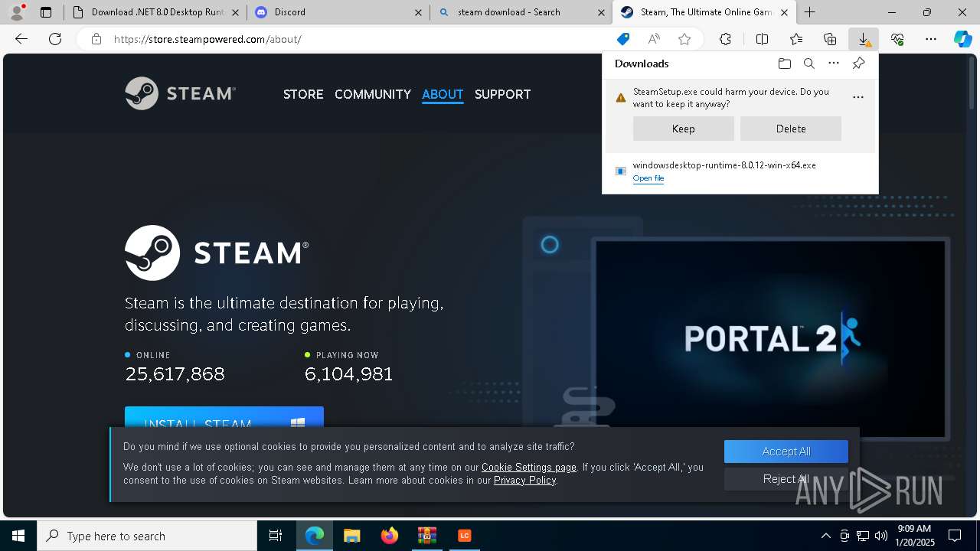Open Windows Start menu
Screen dimensions: 980x551
tap(18, 536)
